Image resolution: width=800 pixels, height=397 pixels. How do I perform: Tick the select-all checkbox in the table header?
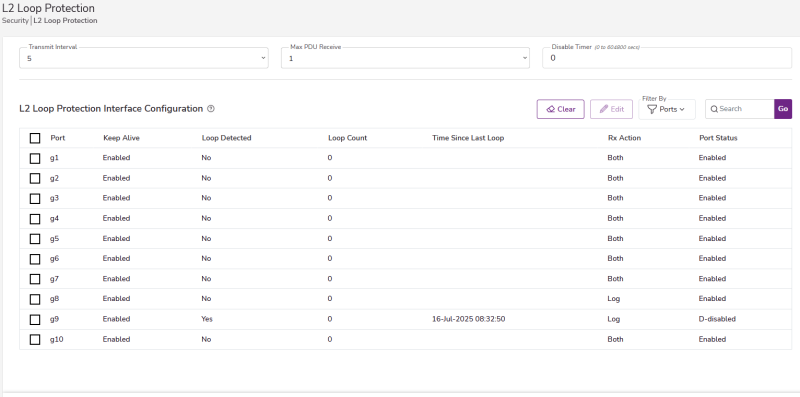35,138
